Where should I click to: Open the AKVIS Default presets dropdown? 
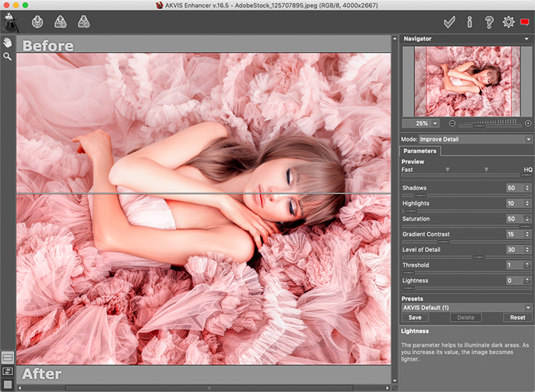tap(467, 307)
